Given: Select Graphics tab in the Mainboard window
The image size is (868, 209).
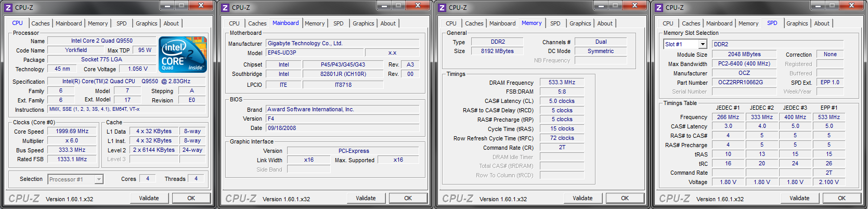Looking at the screenshot, I should 364,23.
